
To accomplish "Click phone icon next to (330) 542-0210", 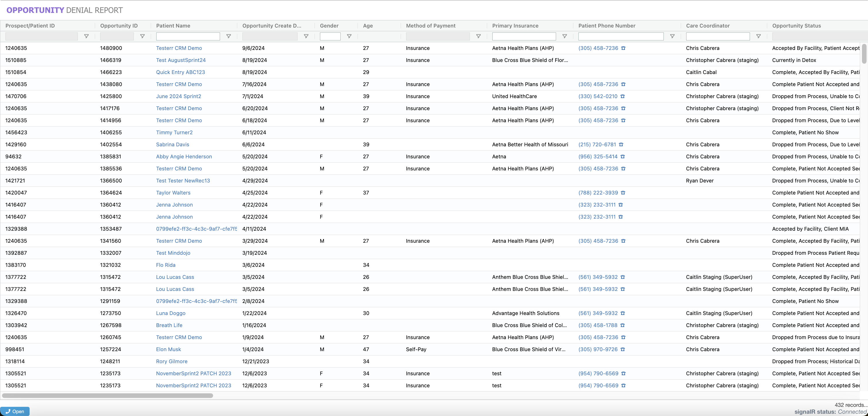I will 622,96.
